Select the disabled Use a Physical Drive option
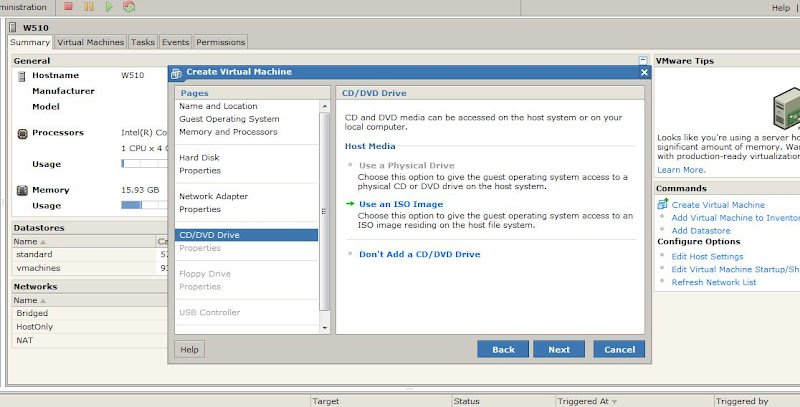800x407 pixels. pos(406,165)
